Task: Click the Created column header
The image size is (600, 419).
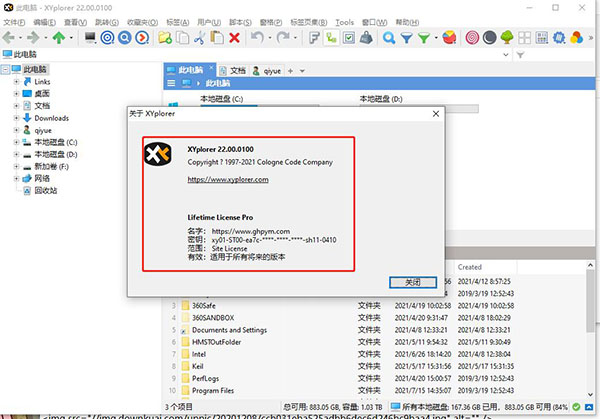Action: click(470, 267)
